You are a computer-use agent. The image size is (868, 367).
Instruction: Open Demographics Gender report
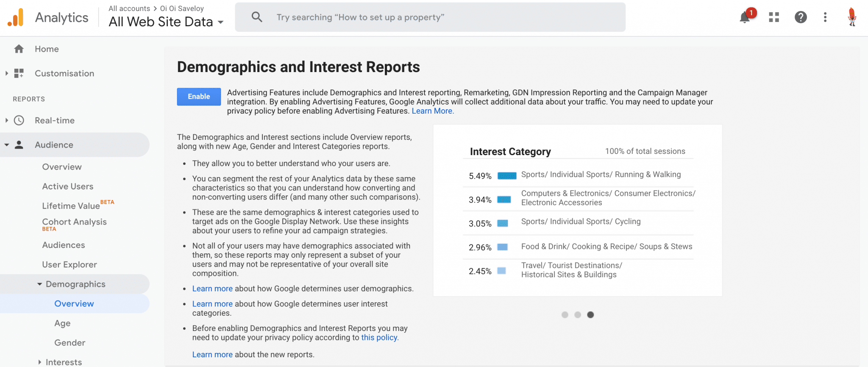[x=70, y=342]
